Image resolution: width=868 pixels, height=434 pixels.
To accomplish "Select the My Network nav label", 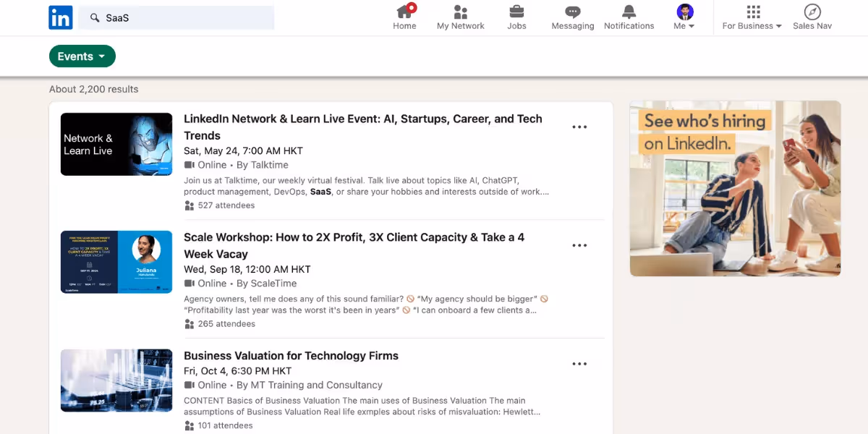I will 461,26.
